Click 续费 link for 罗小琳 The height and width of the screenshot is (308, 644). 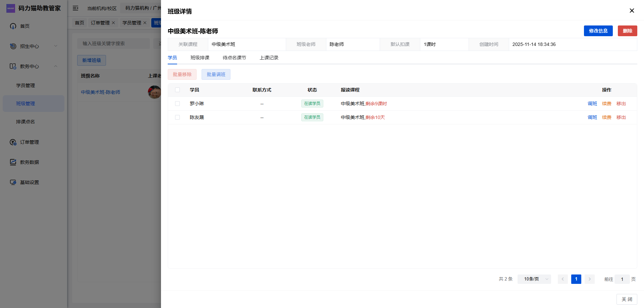point(606,104)
